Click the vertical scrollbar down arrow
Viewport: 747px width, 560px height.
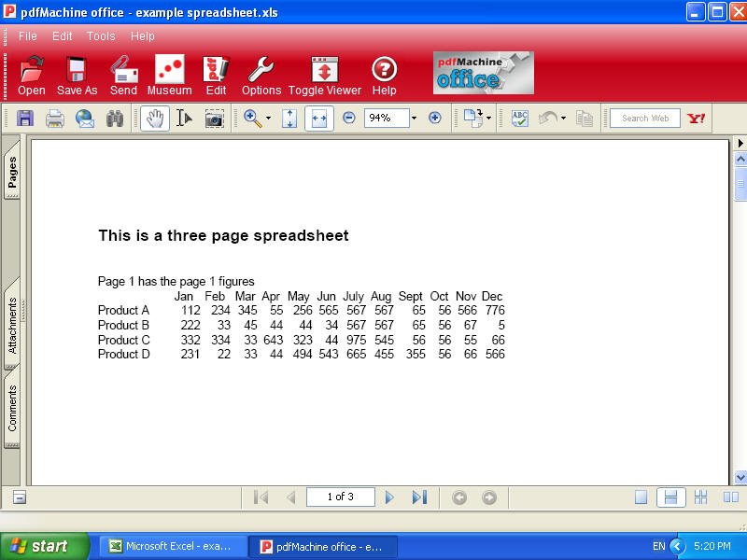click(x=740, y=476)
